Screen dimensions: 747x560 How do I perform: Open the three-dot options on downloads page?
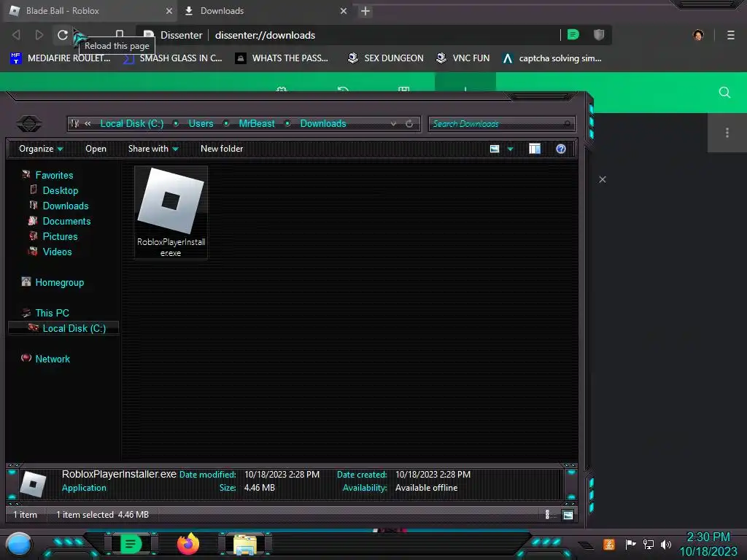click(x=727, y=133)
